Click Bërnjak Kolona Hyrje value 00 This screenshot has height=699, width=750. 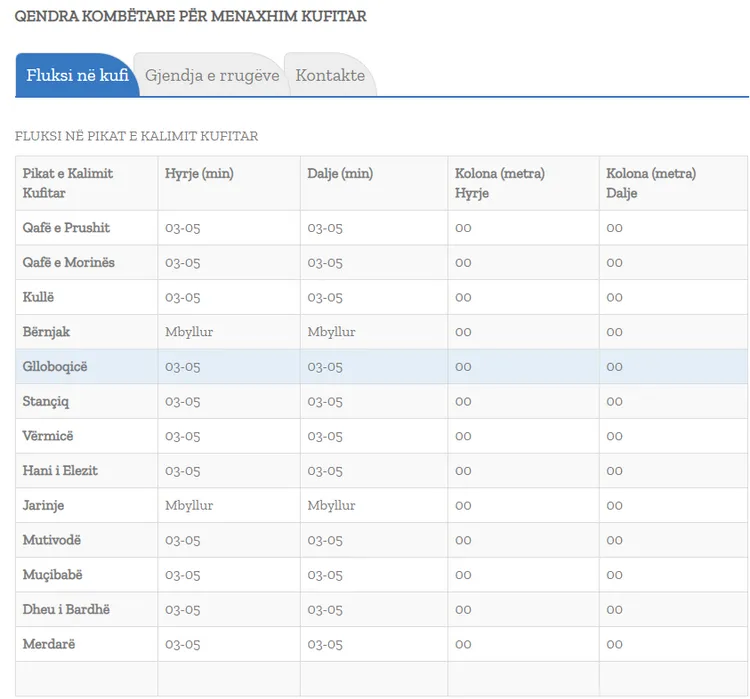[463, 332]
